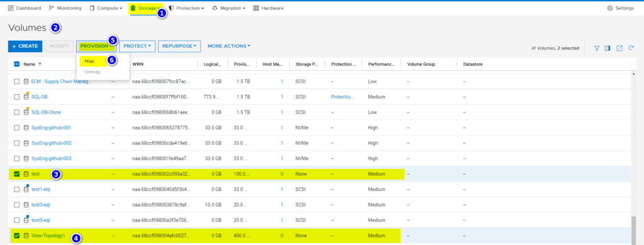Click the Migration icon
The width and height of the screenshot is (644, 245).
click(215, 8)
